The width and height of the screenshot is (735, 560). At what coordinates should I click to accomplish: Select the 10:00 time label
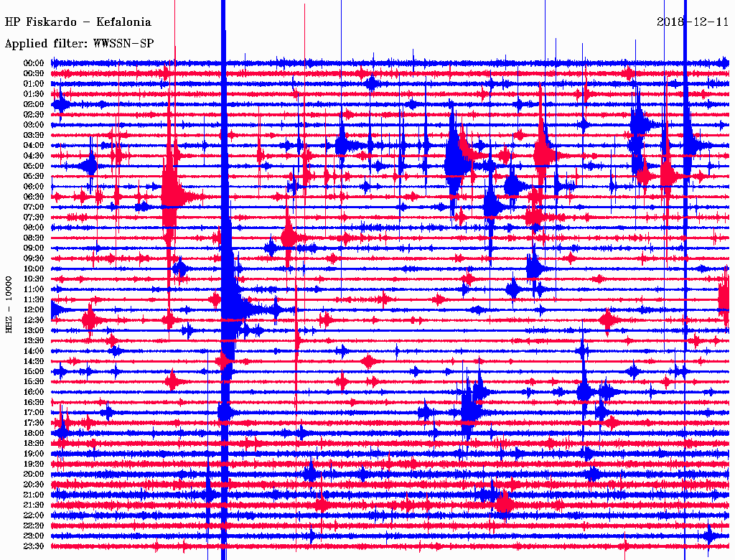click(34, 269)
